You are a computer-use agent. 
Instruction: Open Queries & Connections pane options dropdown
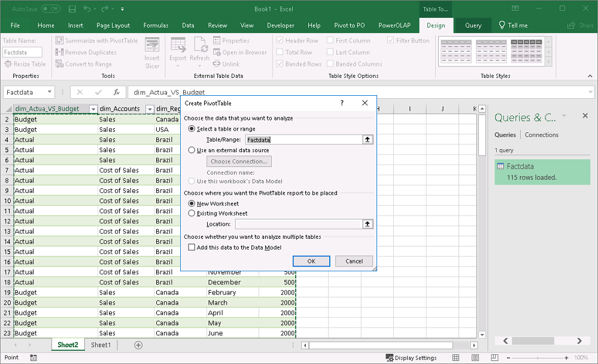564,116
